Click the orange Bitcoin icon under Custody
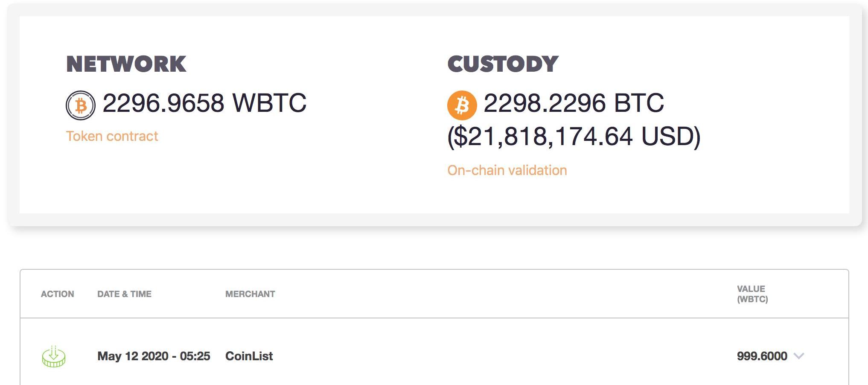This screenshot has height=385, width=868. (x=462, y=105)
